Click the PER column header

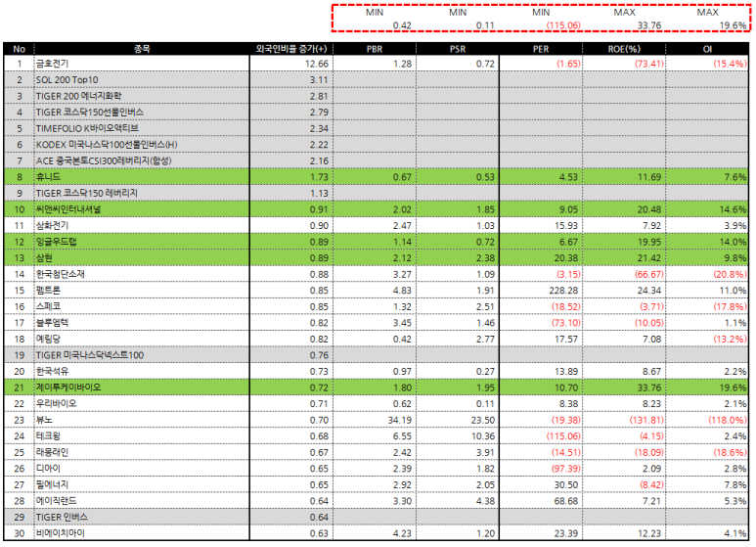pos(541,49)
